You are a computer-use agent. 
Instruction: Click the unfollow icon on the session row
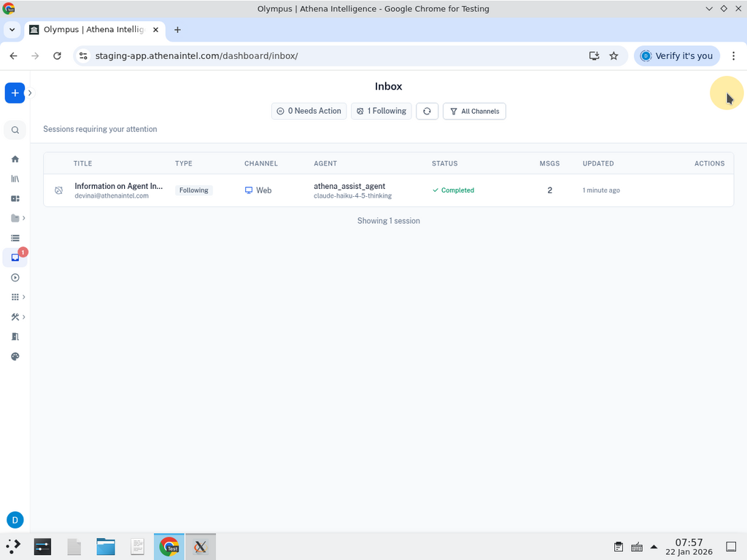58,190
